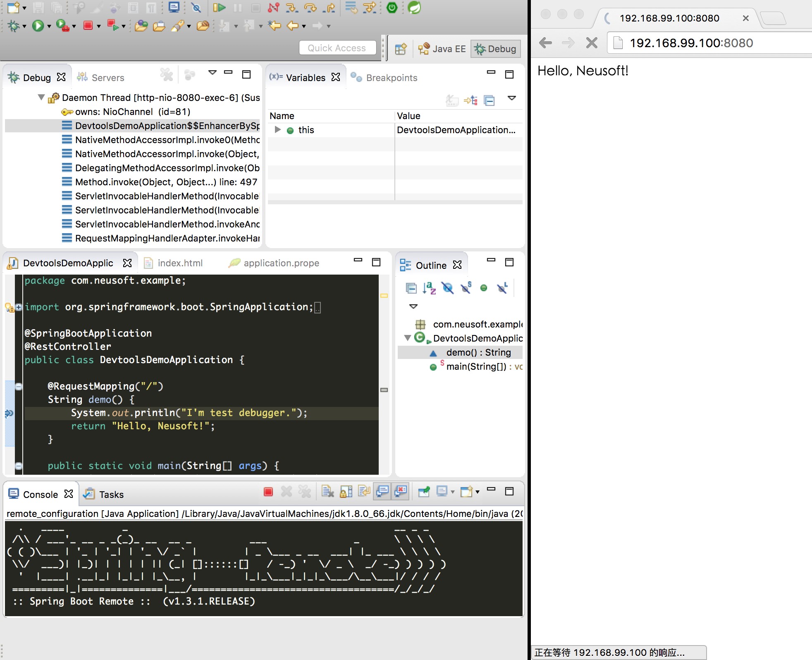Screen dimensions: 812x660
Task: Open dropdown next to Run Last Tool icon
Action: 74,26
